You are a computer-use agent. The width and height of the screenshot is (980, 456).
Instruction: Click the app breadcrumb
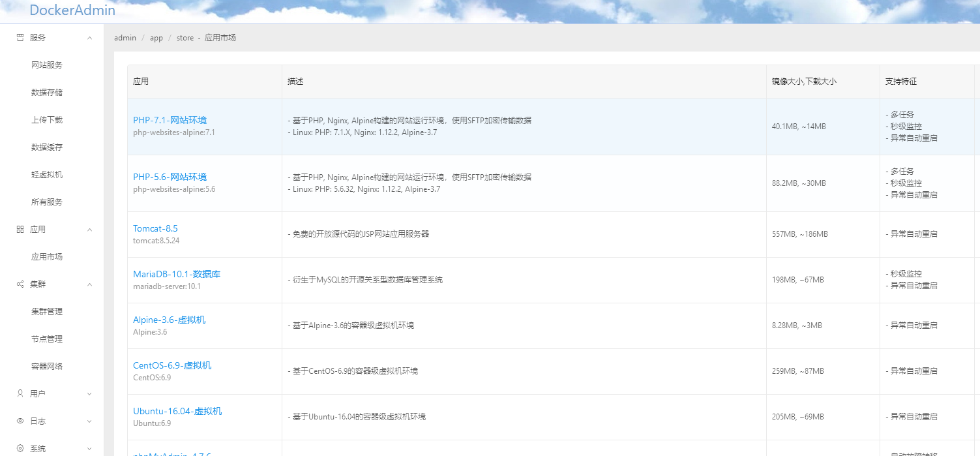[156, 38]
